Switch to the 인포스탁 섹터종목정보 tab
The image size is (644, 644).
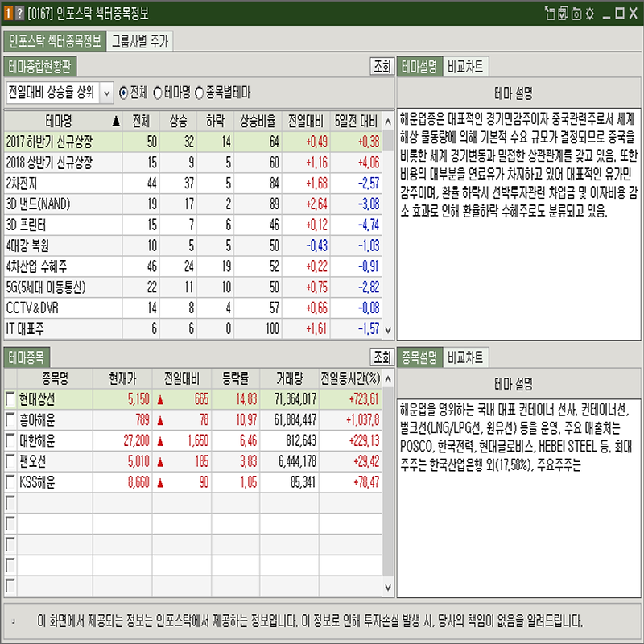55,41
